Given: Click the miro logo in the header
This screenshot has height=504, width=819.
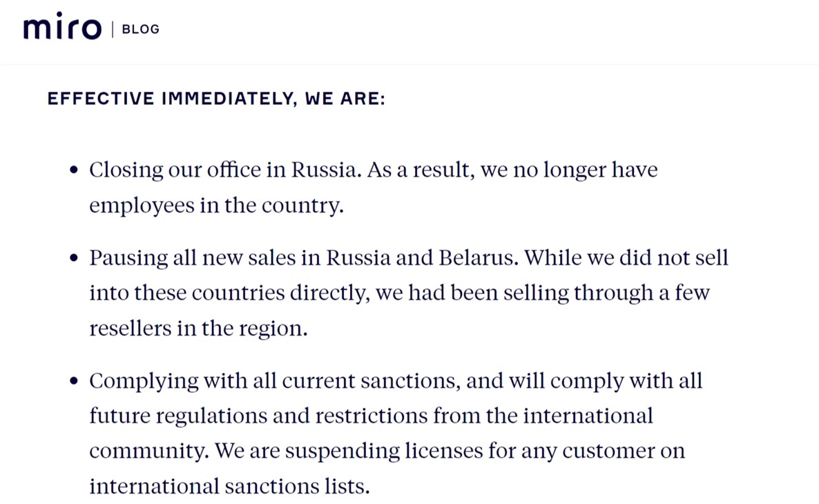Looking at the screenshot, I should (x=62, y=26).
